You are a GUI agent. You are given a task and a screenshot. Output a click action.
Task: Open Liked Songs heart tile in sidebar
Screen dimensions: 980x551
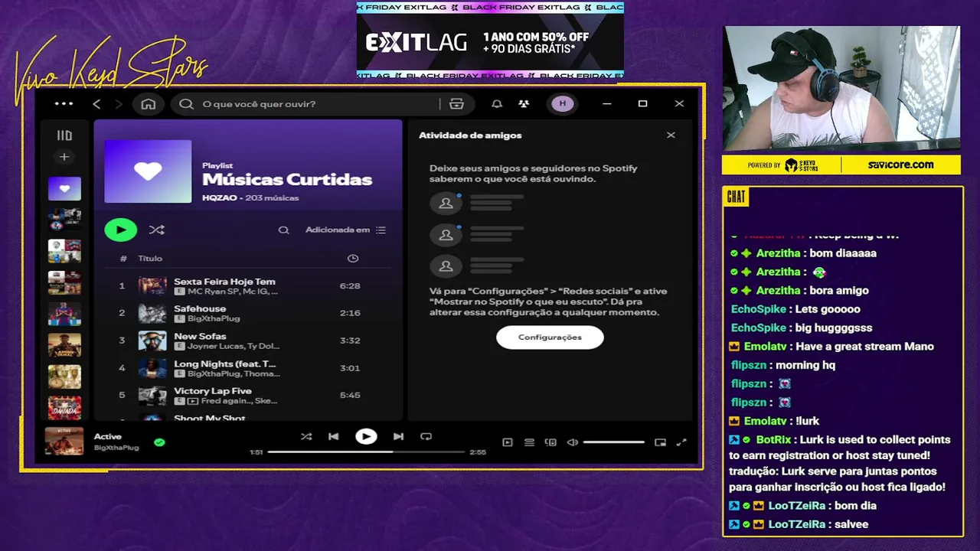pos(64,188)
